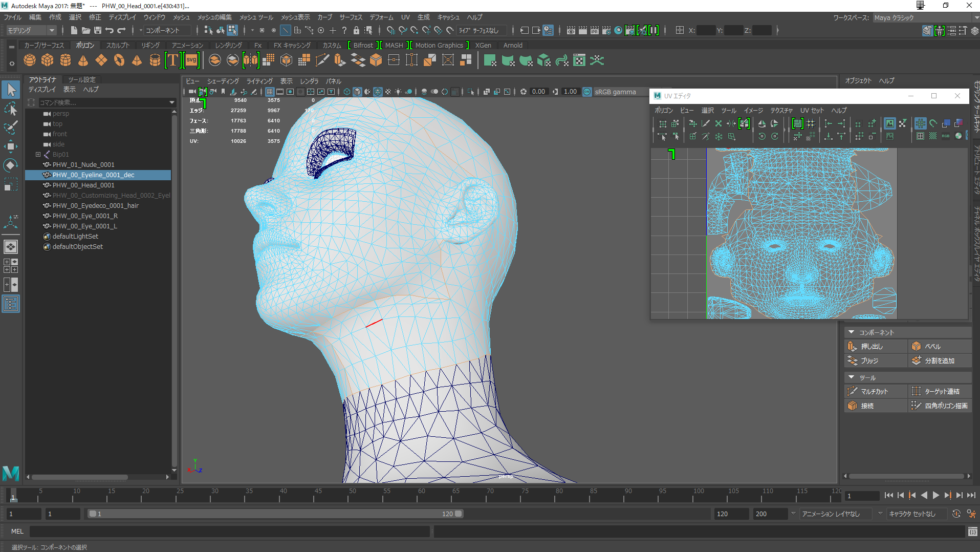The image size is (980, 552).
Task: Collapse the コンポーネント section
Action: point(852,332)
